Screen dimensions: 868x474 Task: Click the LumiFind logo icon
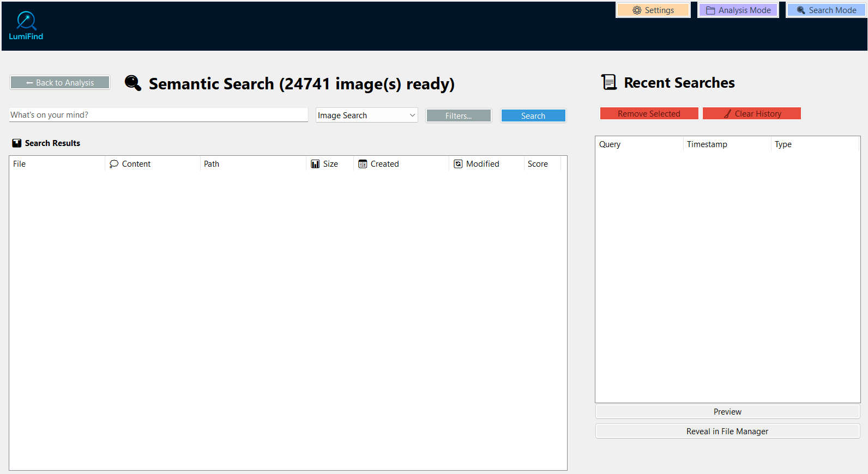point(26,26)
